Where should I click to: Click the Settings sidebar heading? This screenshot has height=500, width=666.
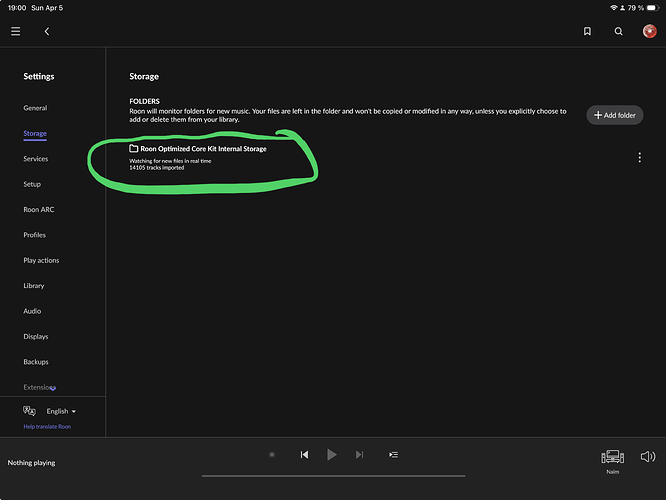click(39, 76)
